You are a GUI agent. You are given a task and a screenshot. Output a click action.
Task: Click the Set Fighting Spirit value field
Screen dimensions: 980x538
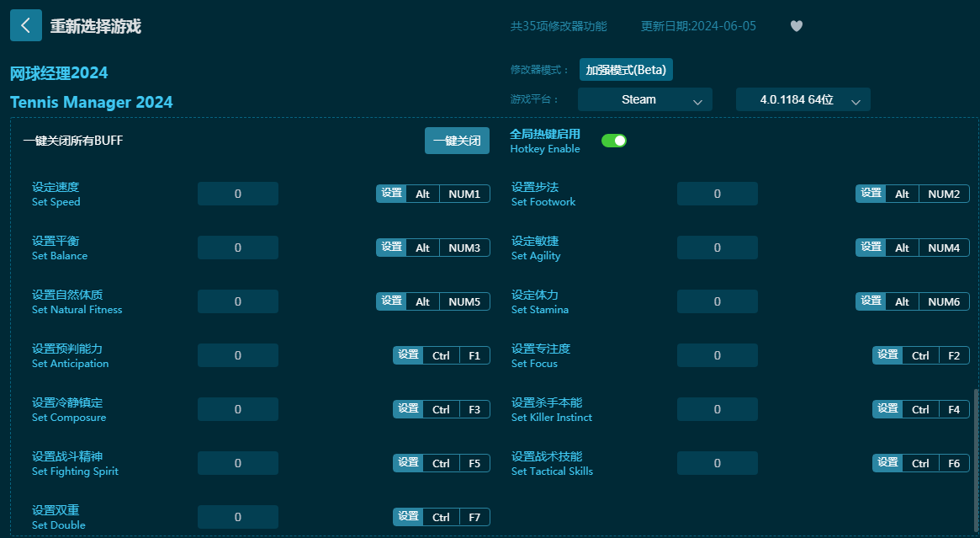pyautogui.click(x=238, y=463)
